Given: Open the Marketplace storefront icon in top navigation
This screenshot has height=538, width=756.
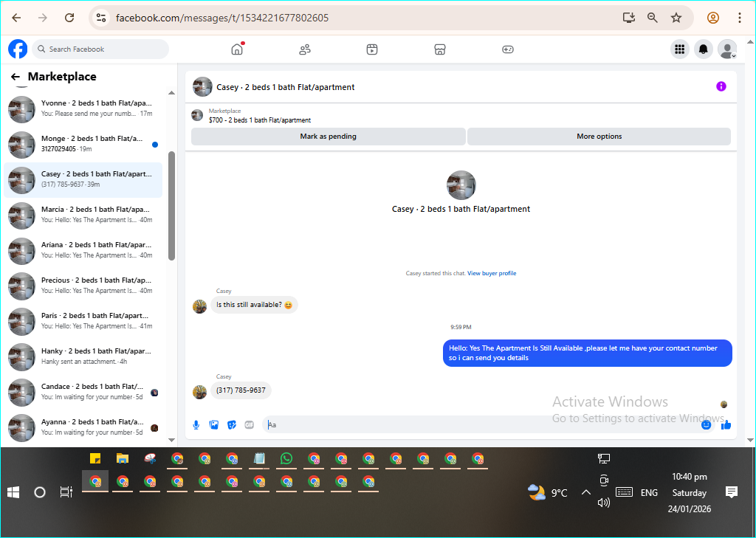Looking at the screenshot, I should [x=440, y=49].
